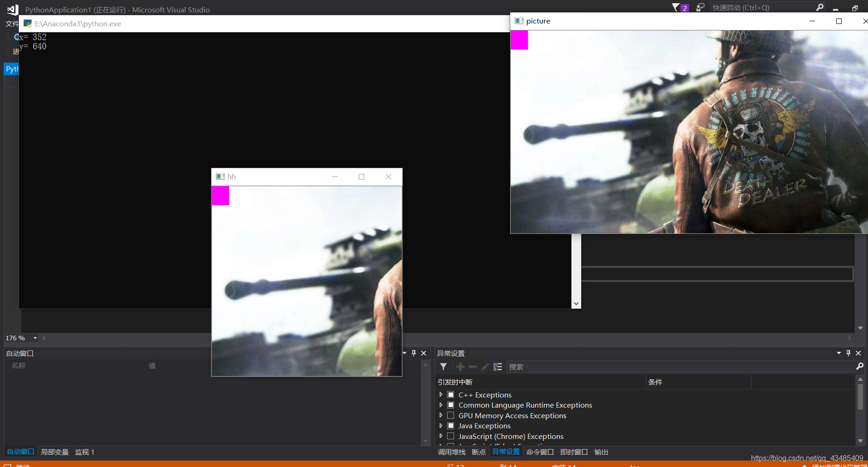Click the 值 column header in Autos
This screenshot has height=467, width=868.
152,365
